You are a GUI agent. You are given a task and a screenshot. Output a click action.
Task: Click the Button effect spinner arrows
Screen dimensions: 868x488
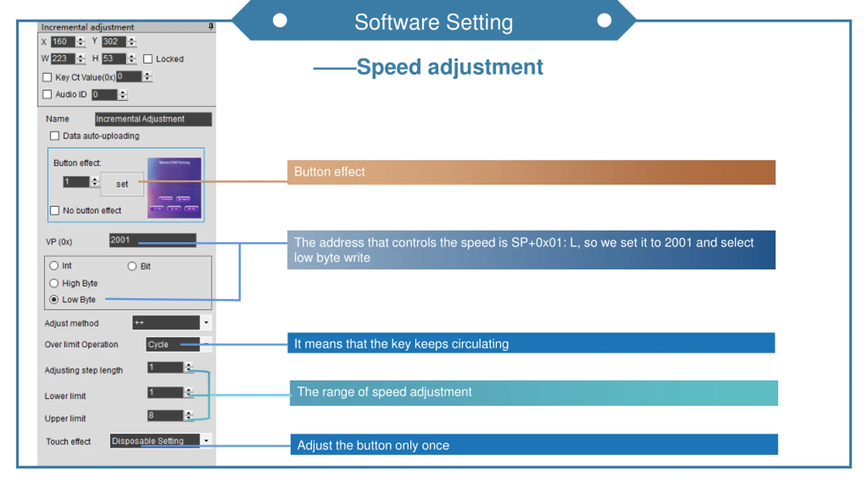[95, 182]
